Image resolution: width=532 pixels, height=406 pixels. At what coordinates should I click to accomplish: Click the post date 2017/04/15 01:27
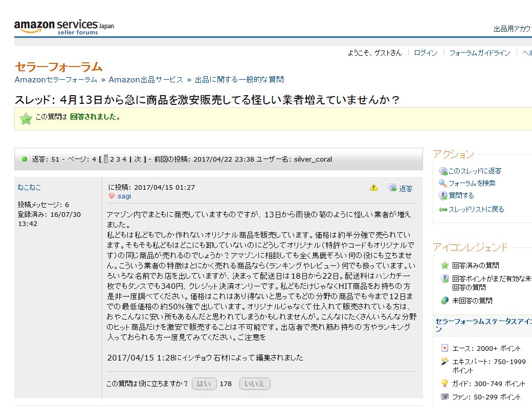tap(164, 187)
